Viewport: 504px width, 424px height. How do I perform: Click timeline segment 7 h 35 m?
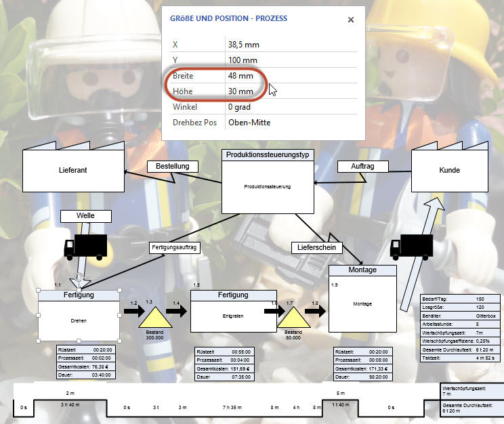232,408
